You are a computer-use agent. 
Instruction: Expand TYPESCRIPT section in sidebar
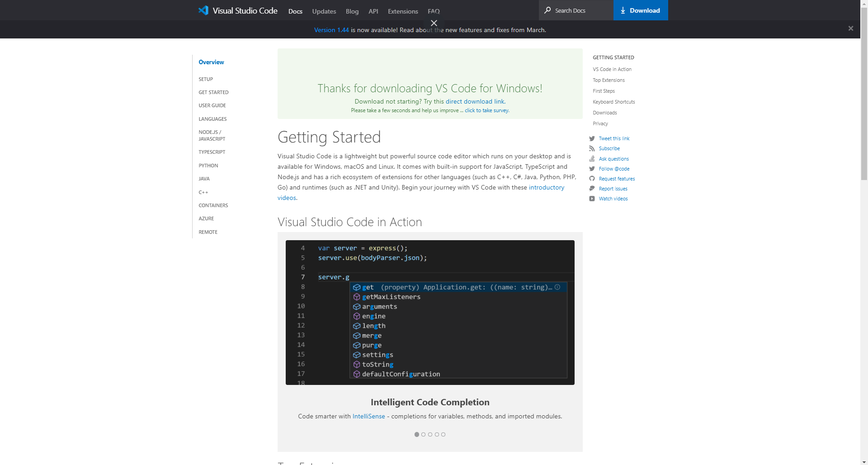click(x=212, y=152)
